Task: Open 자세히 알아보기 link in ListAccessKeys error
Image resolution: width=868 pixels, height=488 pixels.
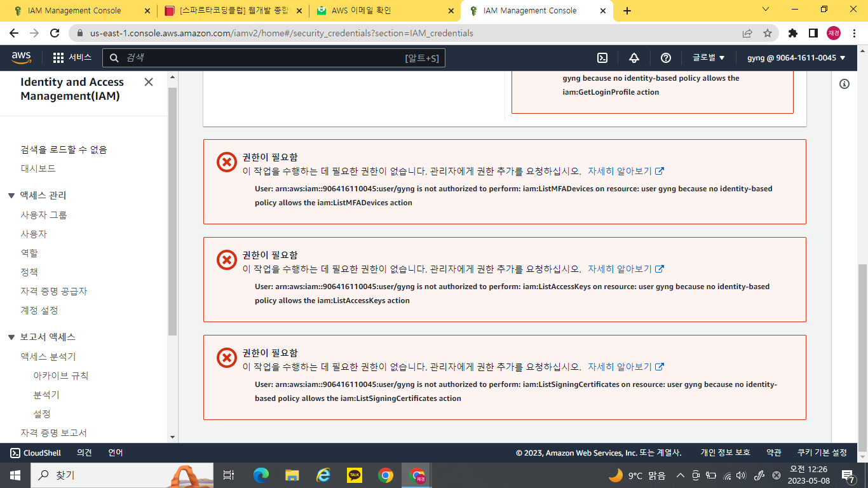Action: (x=626, y=269)
